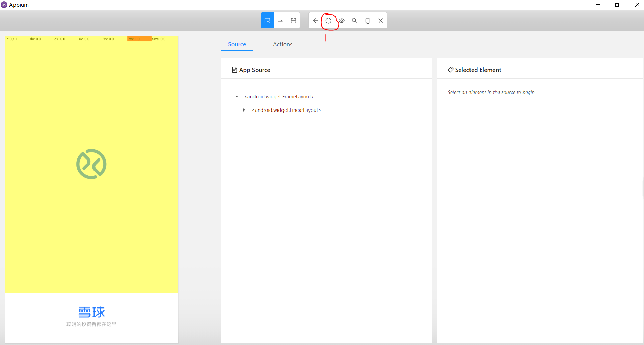This screenshot has height=345, width=644.
Task: Toggle the Start Recording eye icon
Action: coord(342,21)
